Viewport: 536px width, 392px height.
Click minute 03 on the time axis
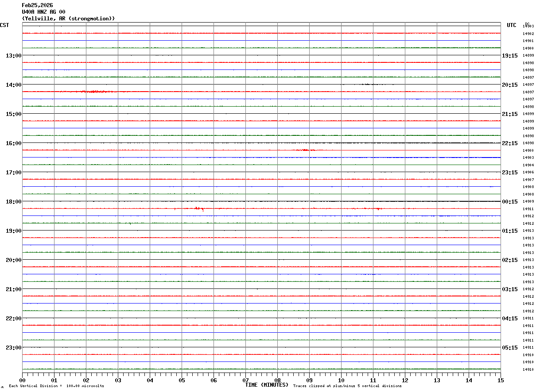click(118, 380)
